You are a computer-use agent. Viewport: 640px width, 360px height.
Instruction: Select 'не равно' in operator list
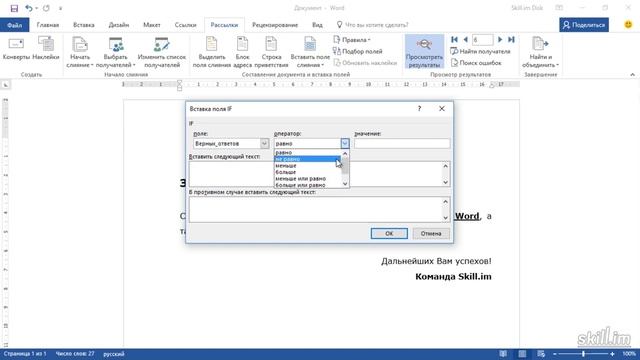tap(307, 159)
